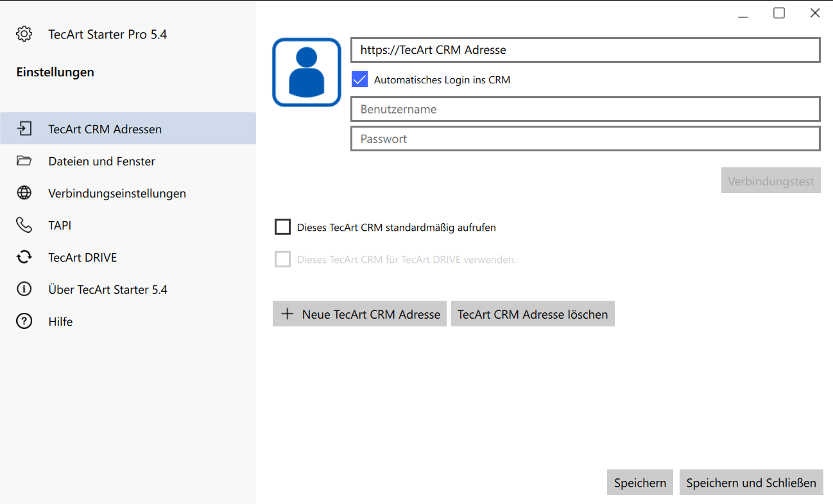Click the Einstellungen heading
The height and width of the screenshot is (504, 833).
[55, 72]
